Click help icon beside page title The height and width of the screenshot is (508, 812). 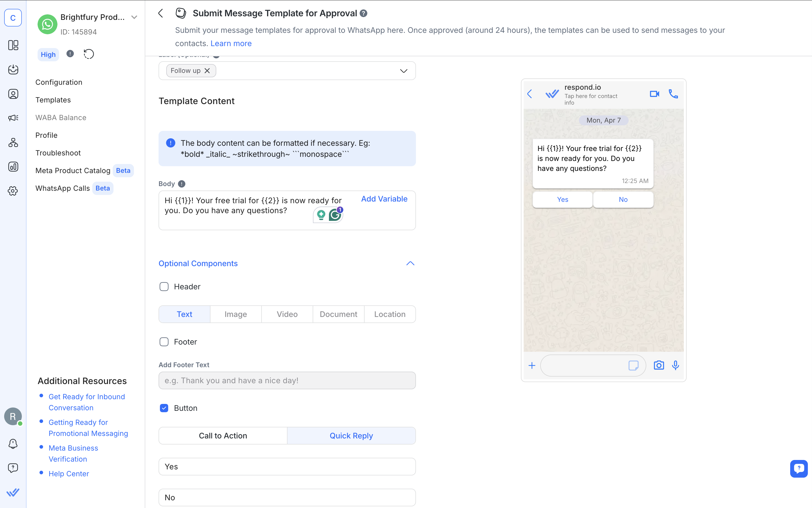pos(363,14)
